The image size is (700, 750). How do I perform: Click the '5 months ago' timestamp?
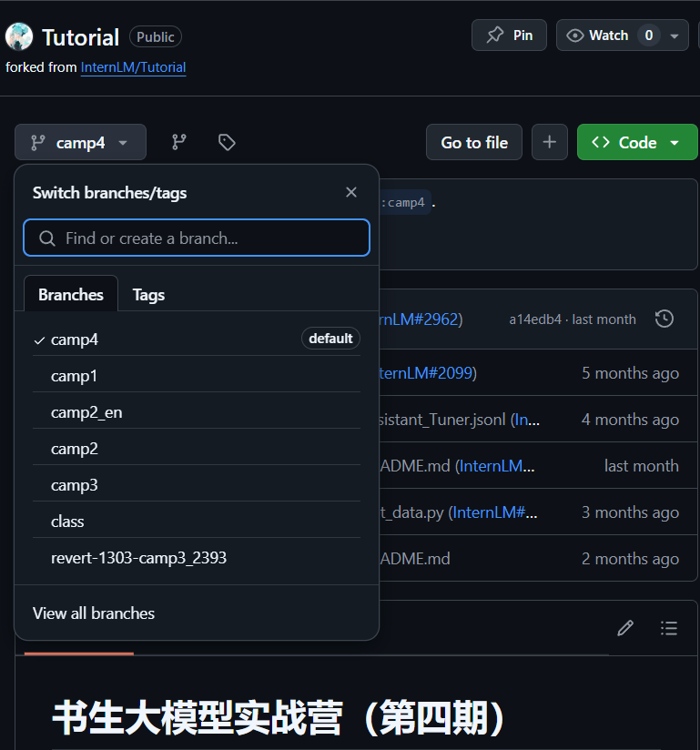(x=630, y=373)
